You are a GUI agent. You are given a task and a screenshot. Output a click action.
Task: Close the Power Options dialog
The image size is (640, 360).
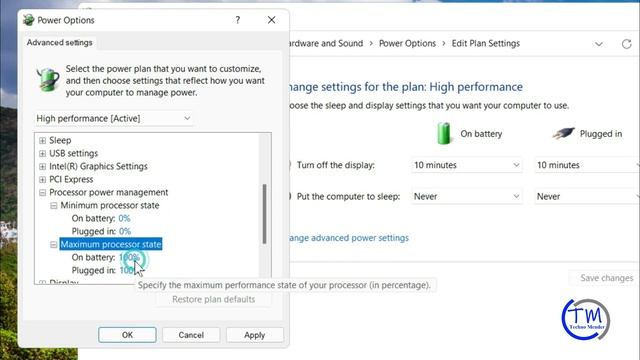271,20
